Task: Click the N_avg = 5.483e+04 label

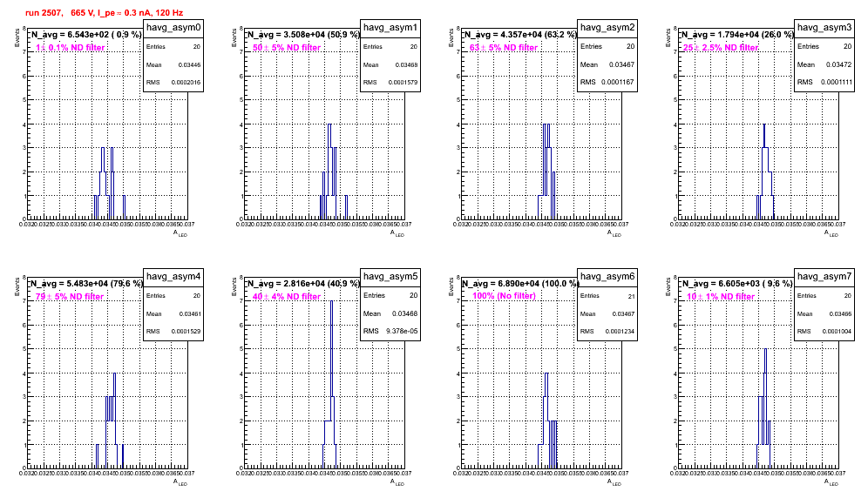Action: click(x=85, y=283)
